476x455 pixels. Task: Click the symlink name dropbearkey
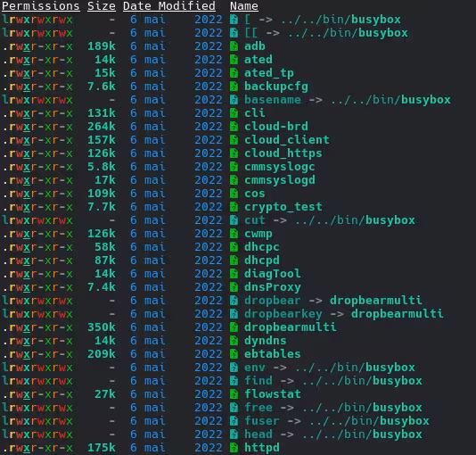coord(283,314)
